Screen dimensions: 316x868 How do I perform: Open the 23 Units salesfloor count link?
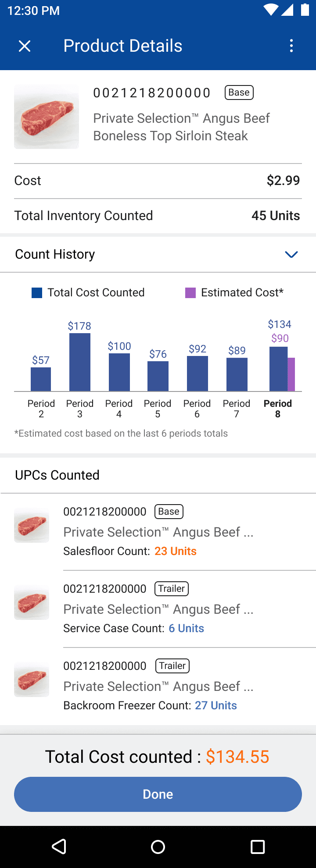176,551
